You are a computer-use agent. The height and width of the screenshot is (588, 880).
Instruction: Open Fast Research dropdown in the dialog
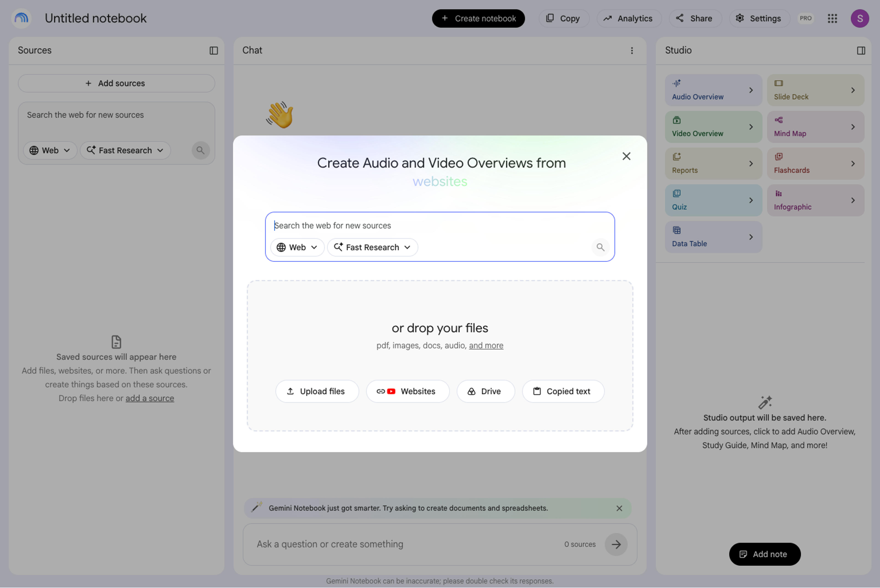[372, 247]
